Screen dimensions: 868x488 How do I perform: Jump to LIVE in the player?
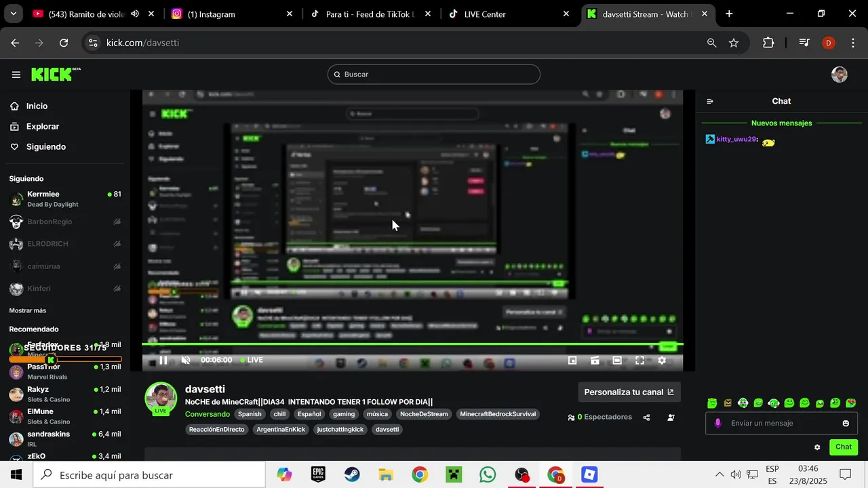(252, 361)
